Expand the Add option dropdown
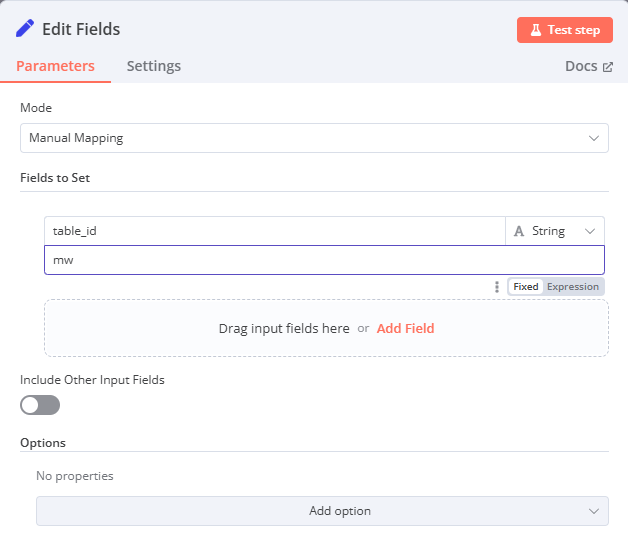Viewport: 628px width, 536px height. point(322,511)
